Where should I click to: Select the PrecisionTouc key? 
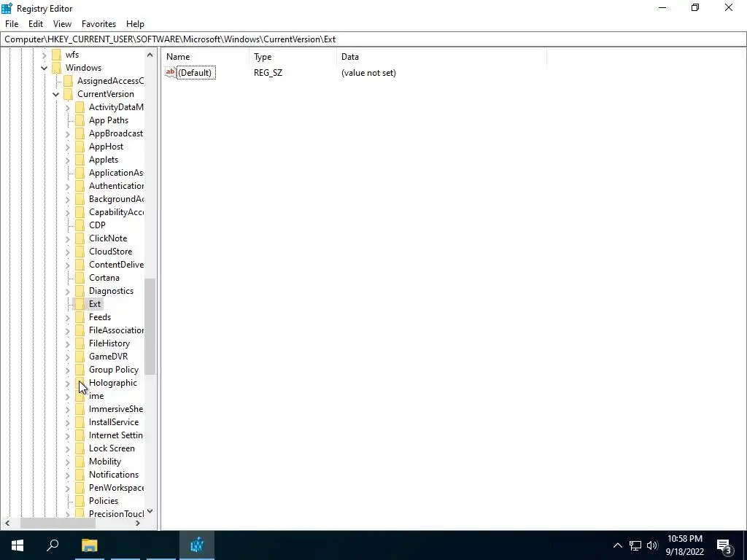116,514
